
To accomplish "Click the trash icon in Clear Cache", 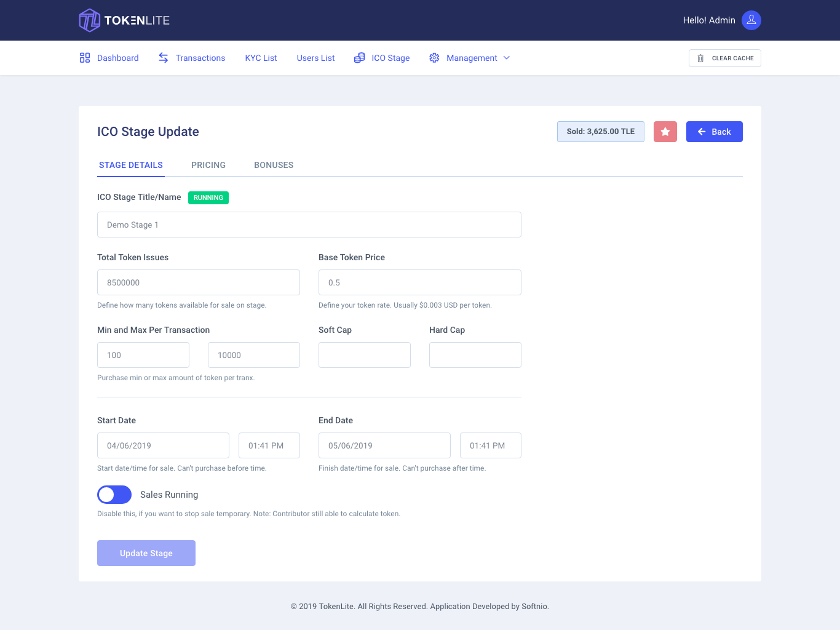I will (700, 58).
